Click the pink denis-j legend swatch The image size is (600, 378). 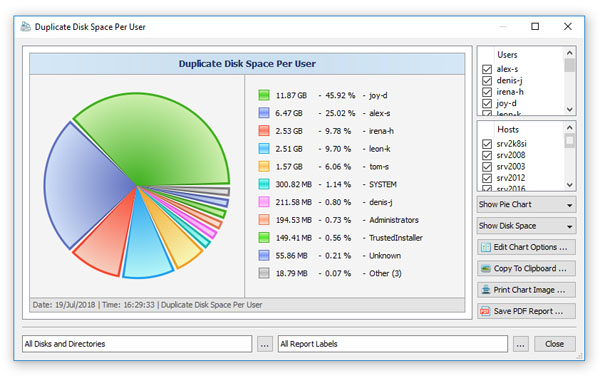[x=264, y=202]
